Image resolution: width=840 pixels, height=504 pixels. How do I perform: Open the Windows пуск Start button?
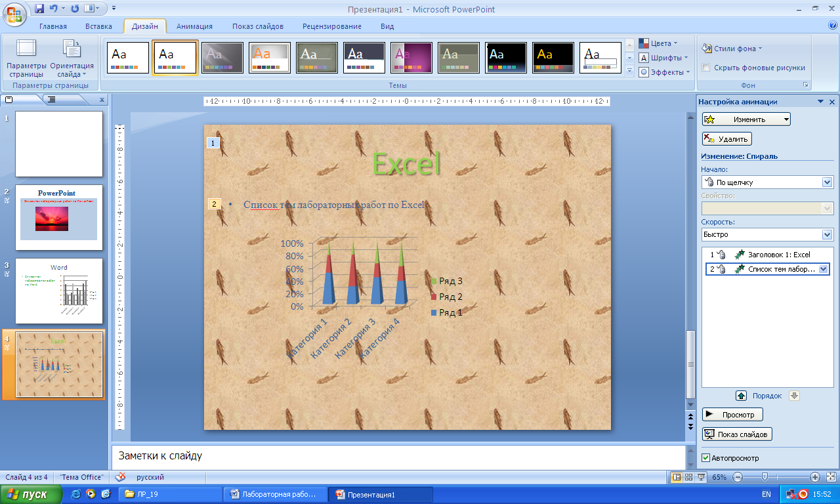[31, 494]
